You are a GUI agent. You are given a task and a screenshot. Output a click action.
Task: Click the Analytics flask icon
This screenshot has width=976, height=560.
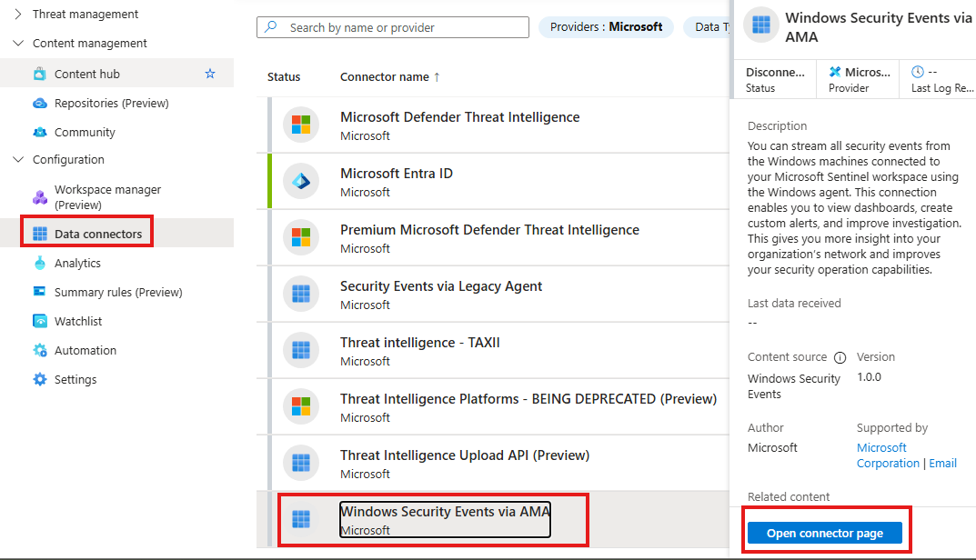click(40, 264)
